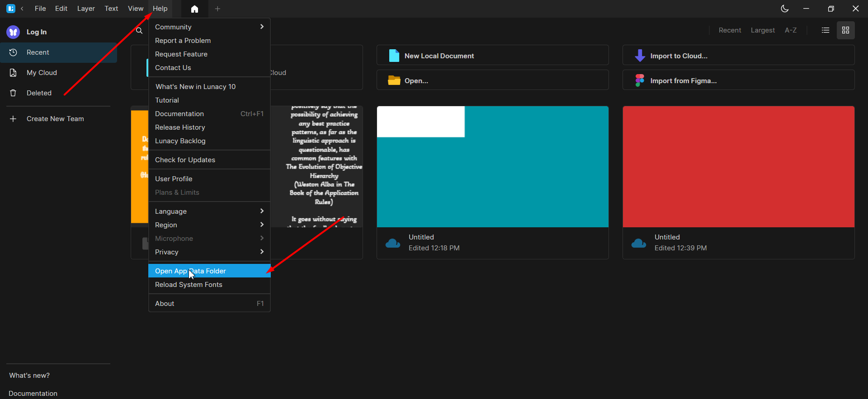Choose Open App Data Folder

tap(209, 271)
